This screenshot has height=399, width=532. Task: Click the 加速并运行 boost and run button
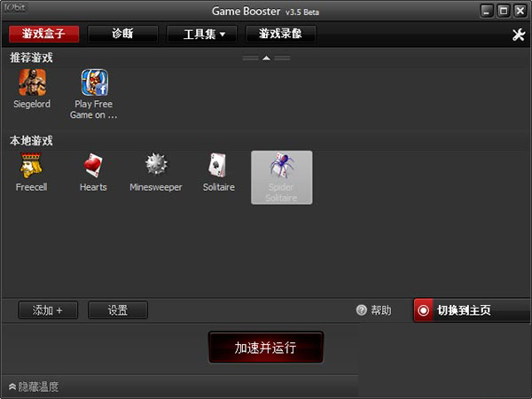(266, 348)
